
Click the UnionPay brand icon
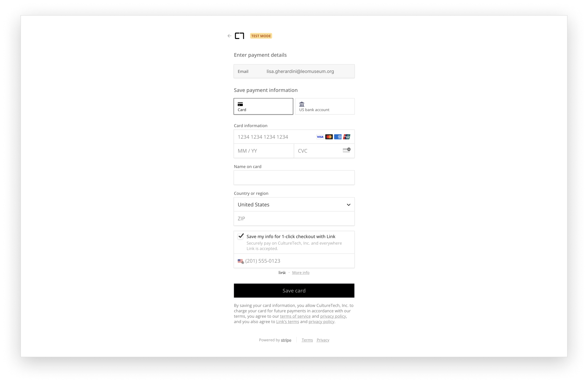(x=347, y=137)
